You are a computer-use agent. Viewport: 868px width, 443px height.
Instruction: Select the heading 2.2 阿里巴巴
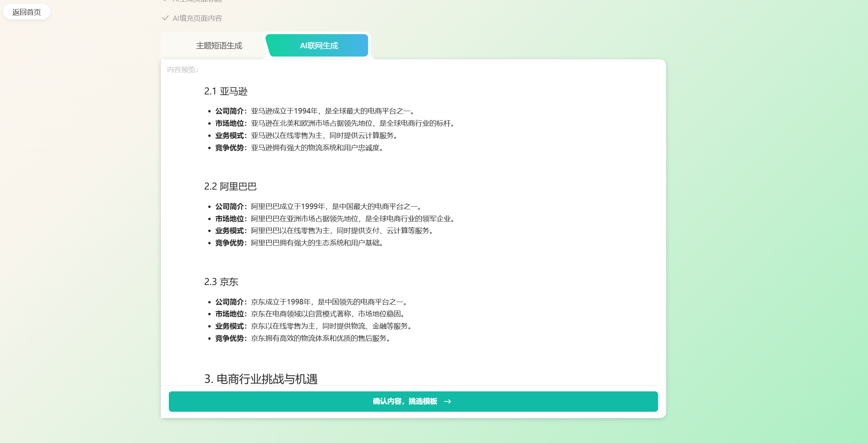(x=230, y=186)
